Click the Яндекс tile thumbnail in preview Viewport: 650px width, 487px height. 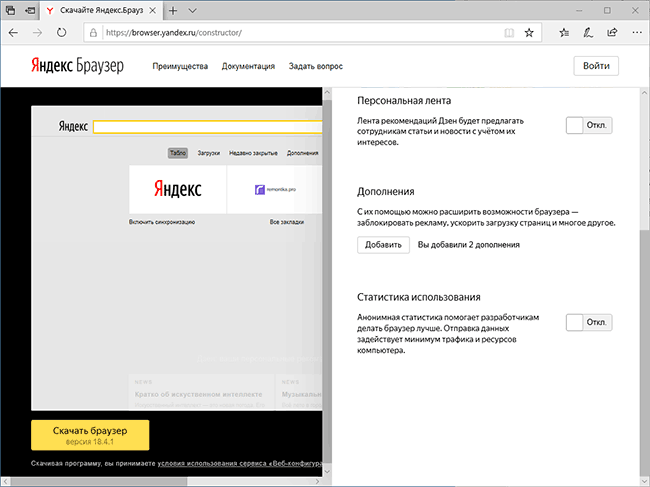coord(177,189)
